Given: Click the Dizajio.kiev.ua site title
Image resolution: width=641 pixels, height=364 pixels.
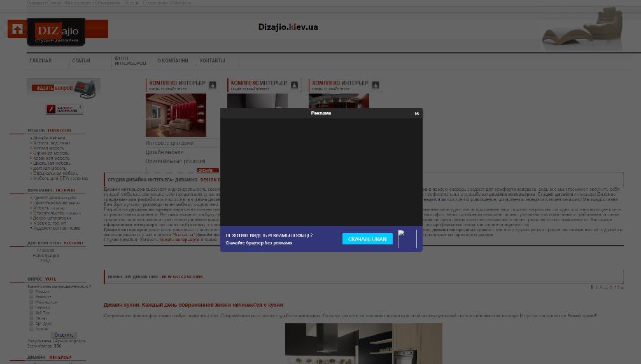Looking at the screenshot, I should point(288,27).
